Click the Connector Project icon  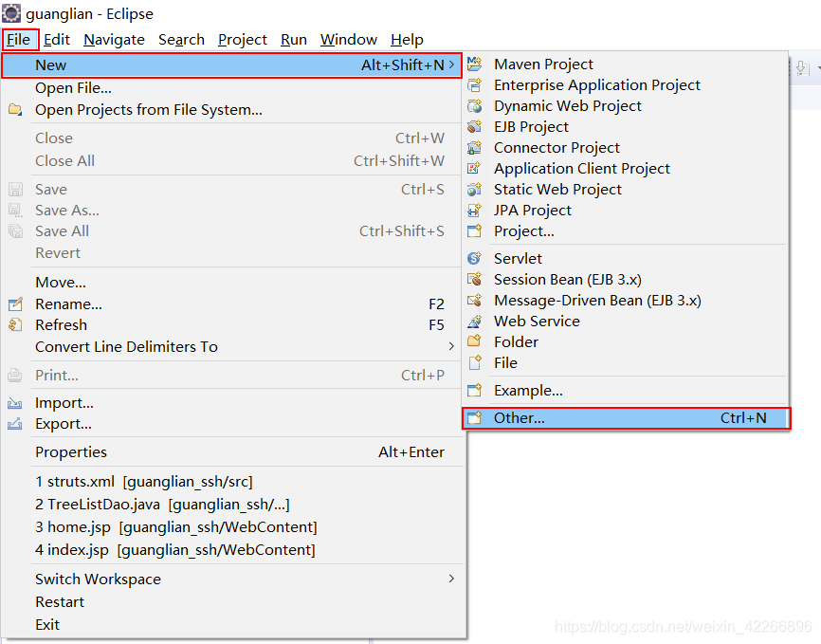coord(474,148)
